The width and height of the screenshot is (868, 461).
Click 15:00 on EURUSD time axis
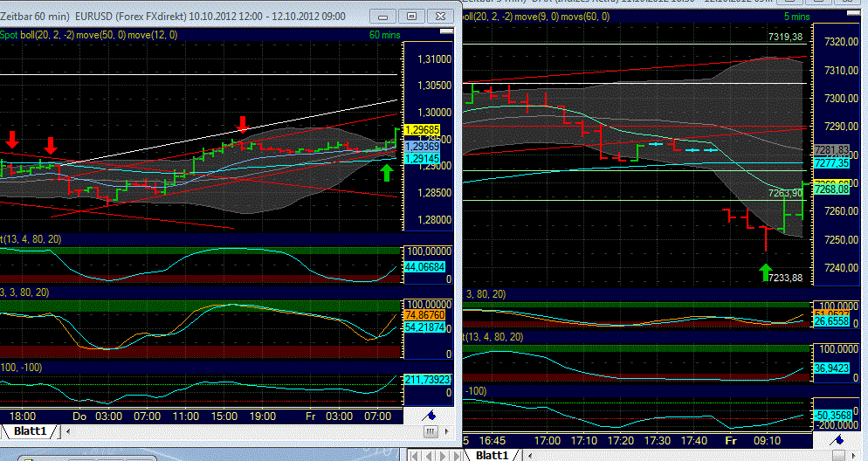point(224,416)
